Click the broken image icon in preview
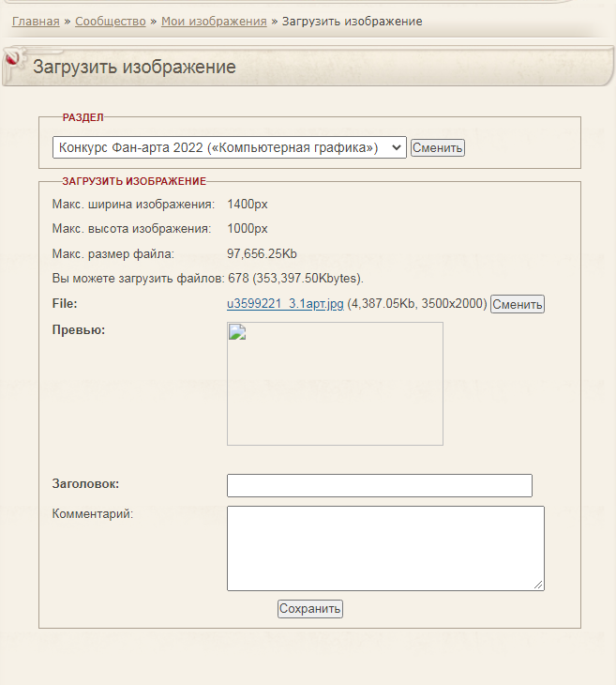The width and height of the screenshot is (616, 685). coord(236,331)
